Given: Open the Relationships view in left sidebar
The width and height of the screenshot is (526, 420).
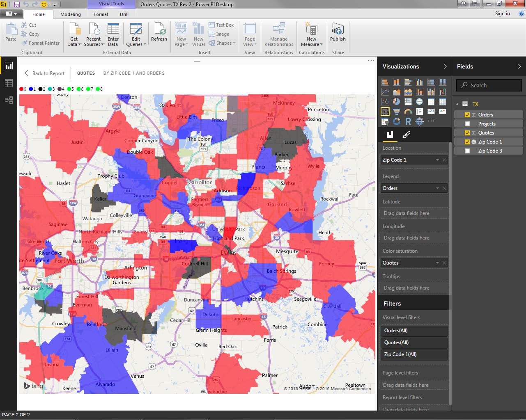Looking at the screenshot, I should (x=9, y=100).
